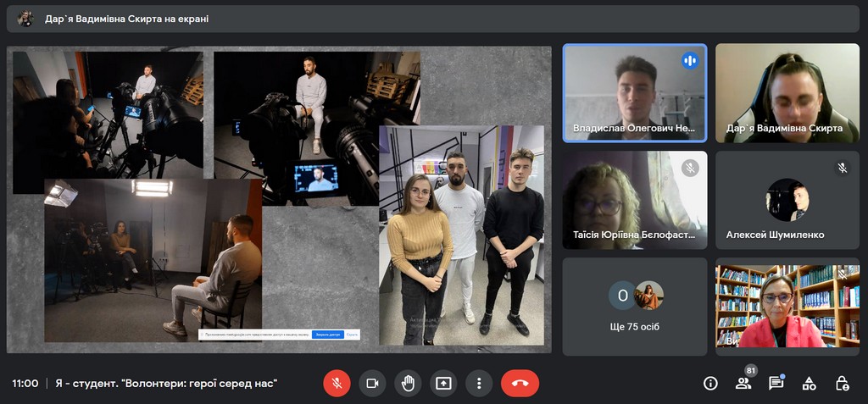Select Владислав Олегович's video tile
Screen dimensions: 868x404
pos(634,92)
